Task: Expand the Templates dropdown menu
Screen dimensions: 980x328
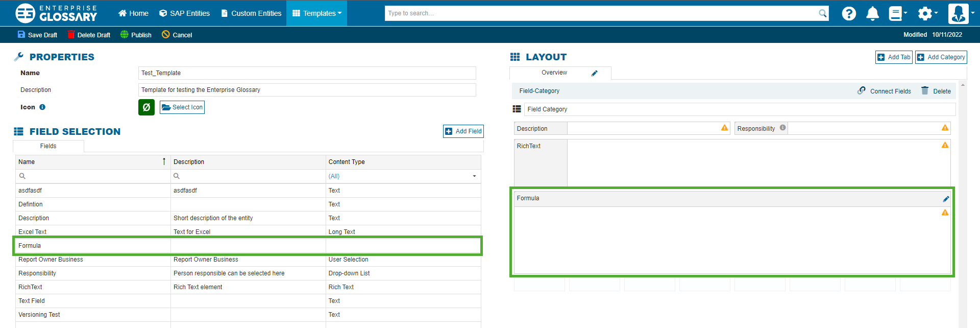Action: pos(316,13)
